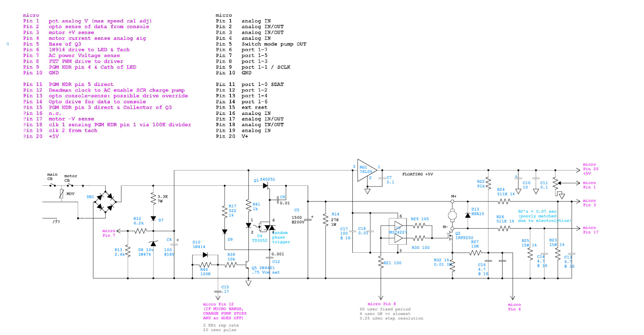Click the main CB breaker switch symbol
The image size is (644, 335).
tap(53, 185)
